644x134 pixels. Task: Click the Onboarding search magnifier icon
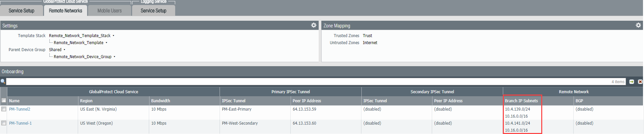(3, 82)
